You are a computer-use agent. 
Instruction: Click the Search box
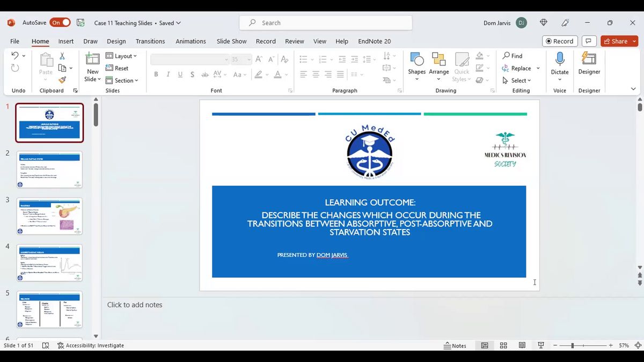(326, 23)
